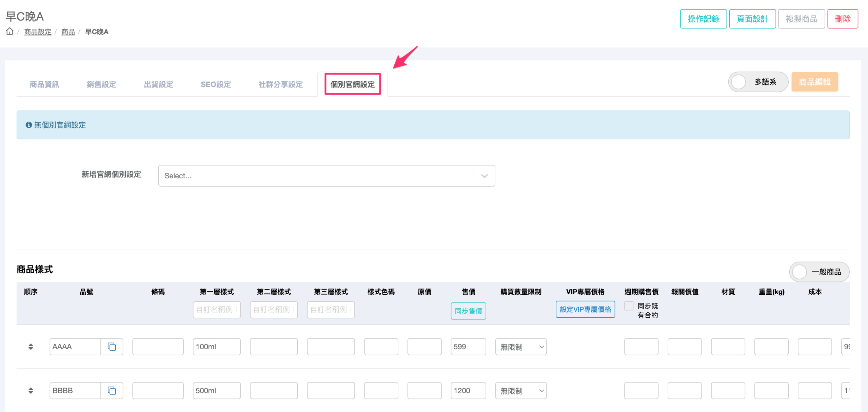Click the 操作記錄 button

(703, 19)
